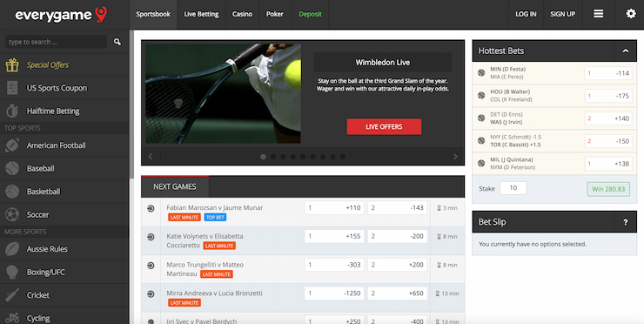The width and height of the screenshot is (644, 324).
Task: Click baseball icon beside NYY (C Schmidt)
Action: [x=481, y=140]
